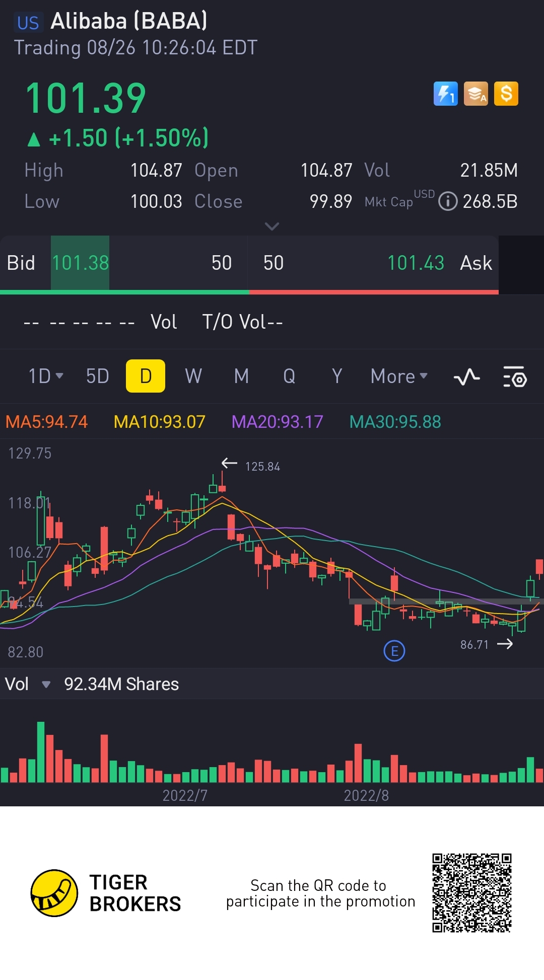This screenshot has height=980, width=544.
Task: Tap the current price 101.39
Action: (x=86, y=99)
